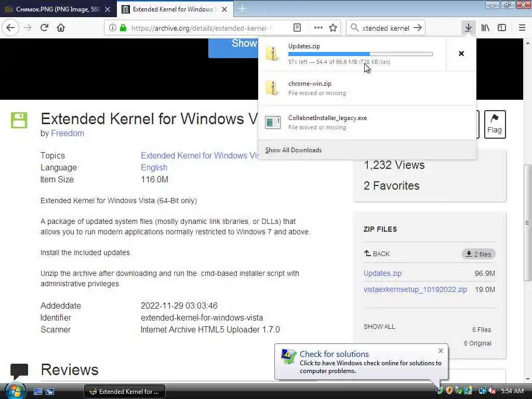The width and height of the screenshot is (532, 399).
Task: Click the green padlock security icon
Action: pos(123,28)
